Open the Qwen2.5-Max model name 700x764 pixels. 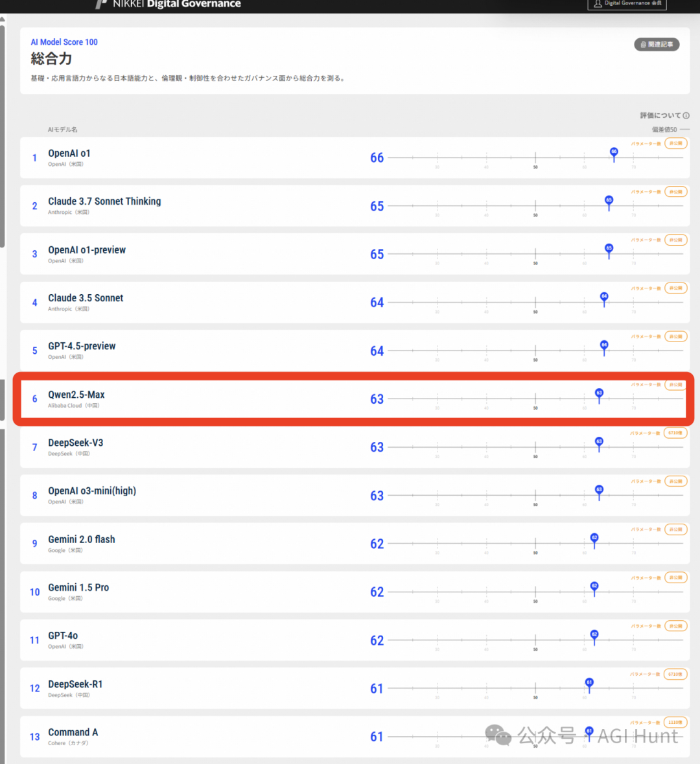76,395
